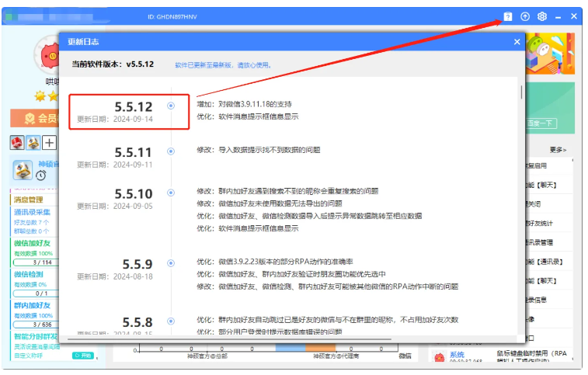Screen dimensions: 588x375
Task: Click the 开始 button for 智能分时群发
Action: pos(83,356)
